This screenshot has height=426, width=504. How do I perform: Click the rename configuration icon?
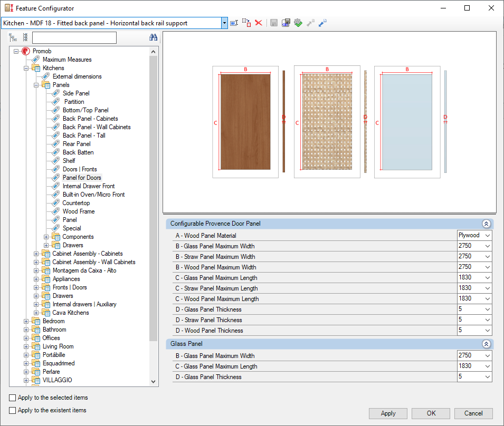click(x=234, y=23)
